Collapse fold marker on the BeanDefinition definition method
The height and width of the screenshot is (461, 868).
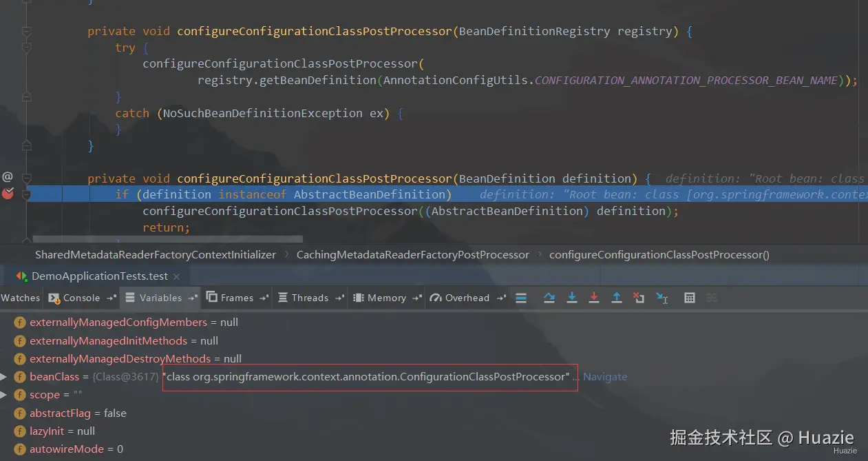click(x=26, y=178)
